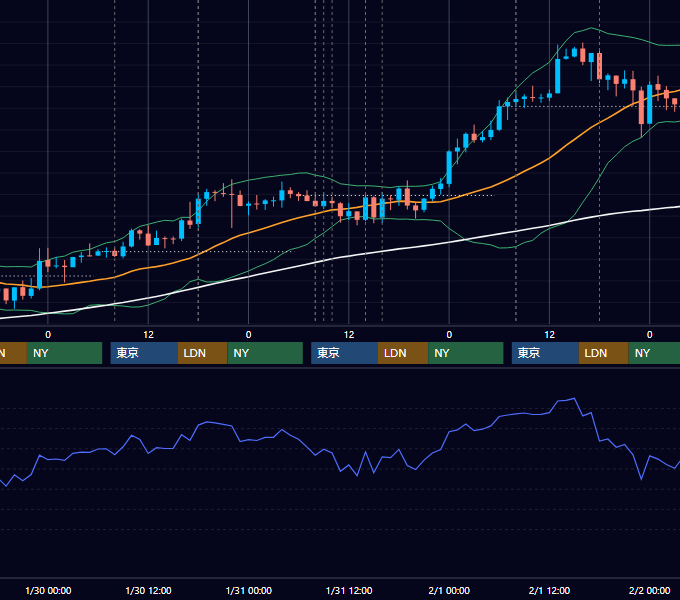Select the NY session block spanning 2/2 00:00

tap(654, 353)
